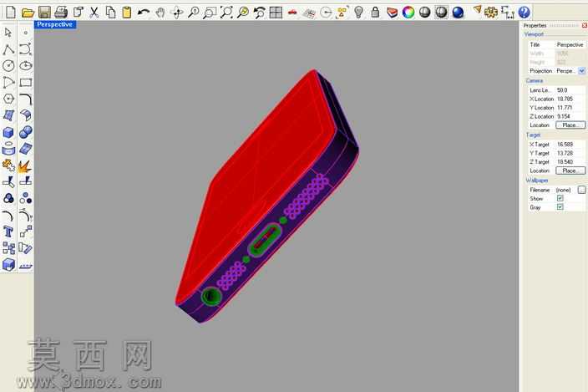
Task: Activate the Pan hand tool
Action: point(160,13)
